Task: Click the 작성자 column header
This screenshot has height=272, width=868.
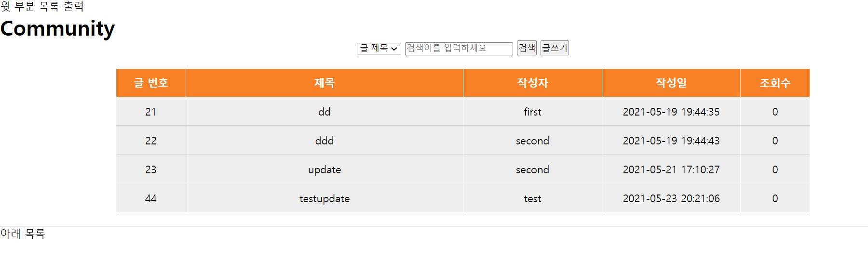Action: 532,83
